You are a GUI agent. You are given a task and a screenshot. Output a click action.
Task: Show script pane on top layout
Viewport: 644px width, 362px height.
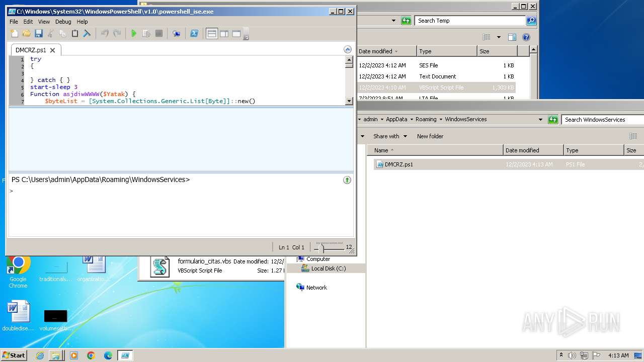(212, 34)
